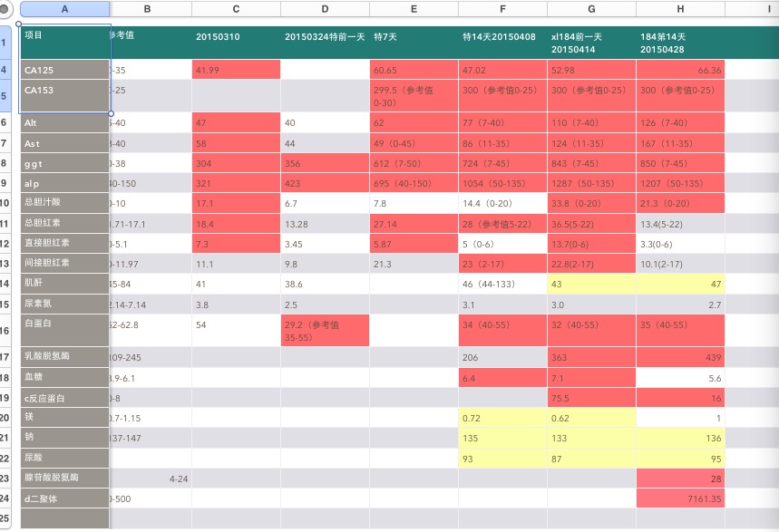Select the 总胆红素 row label
Viewport: 779px width, 532px height.
point(65,224)
